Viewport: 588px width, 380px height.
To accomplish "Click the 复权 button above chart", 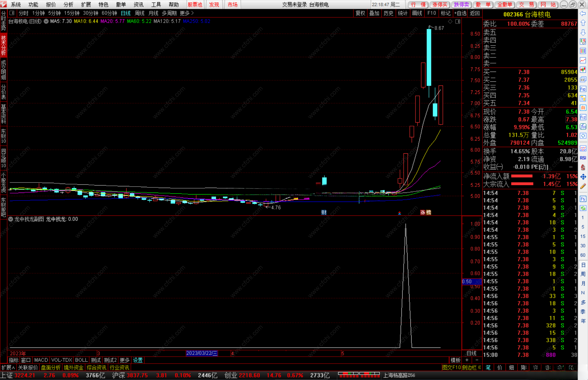I will coord(360,13).
